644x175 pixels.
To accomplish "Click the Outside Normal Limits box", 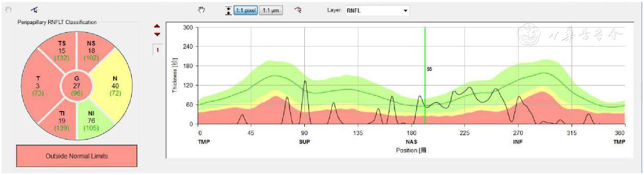I will tap(77, 156).
